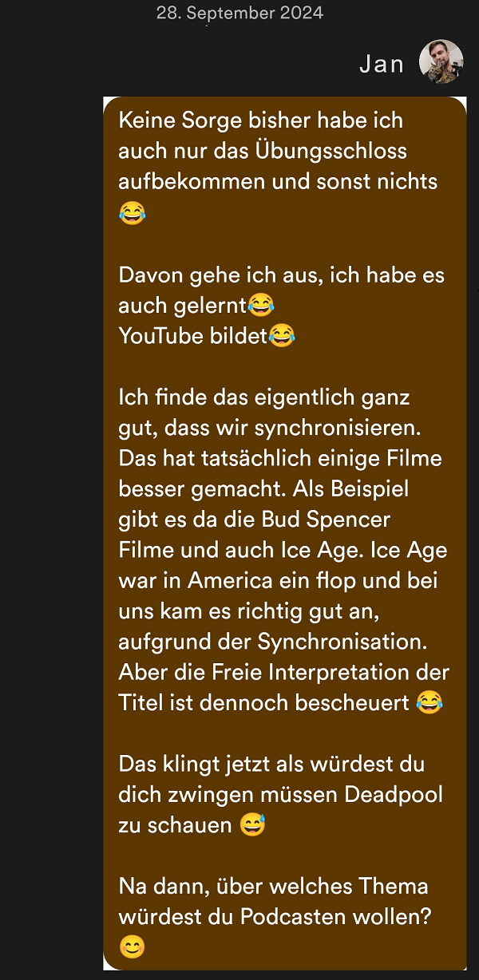
Task: Click the sweat-smile emoji after 'zu schauen'
Action: [252, 824]
